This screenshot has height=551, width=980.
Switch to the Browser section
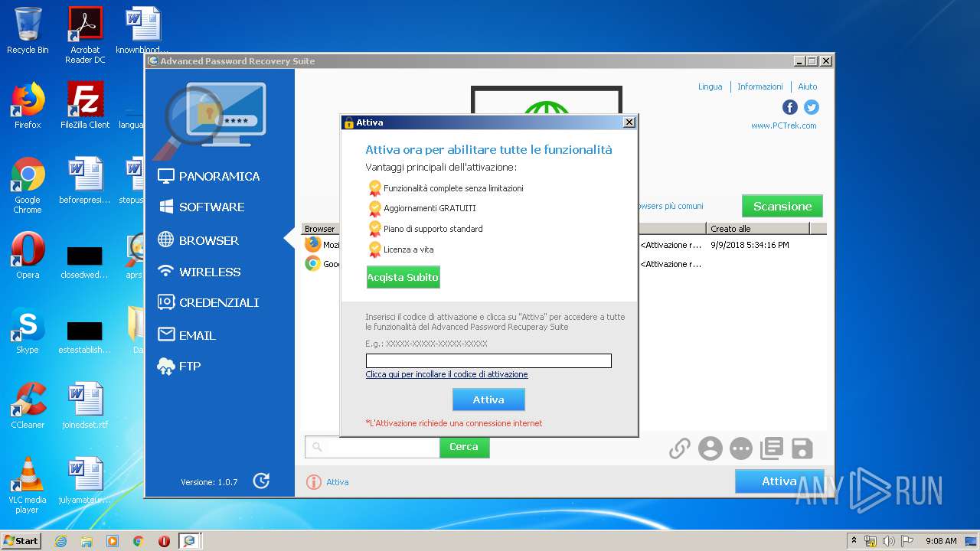pyautogui.click(x=198, y=240)
